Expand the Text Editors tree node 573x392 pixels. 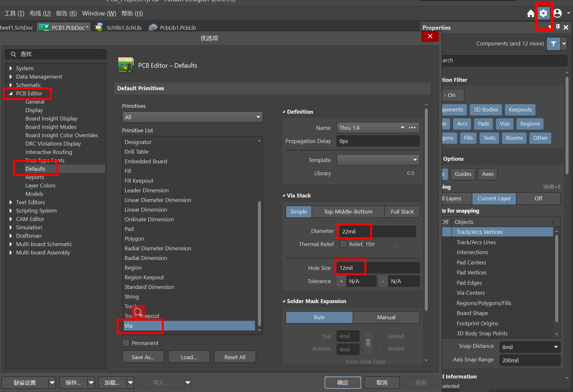click(x=11, y=202)
